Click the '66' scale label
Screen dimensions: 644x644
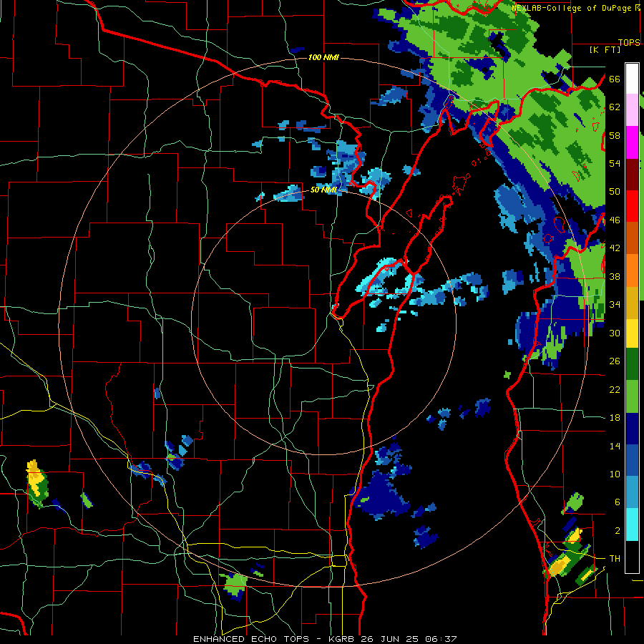[x=615, y=79]
